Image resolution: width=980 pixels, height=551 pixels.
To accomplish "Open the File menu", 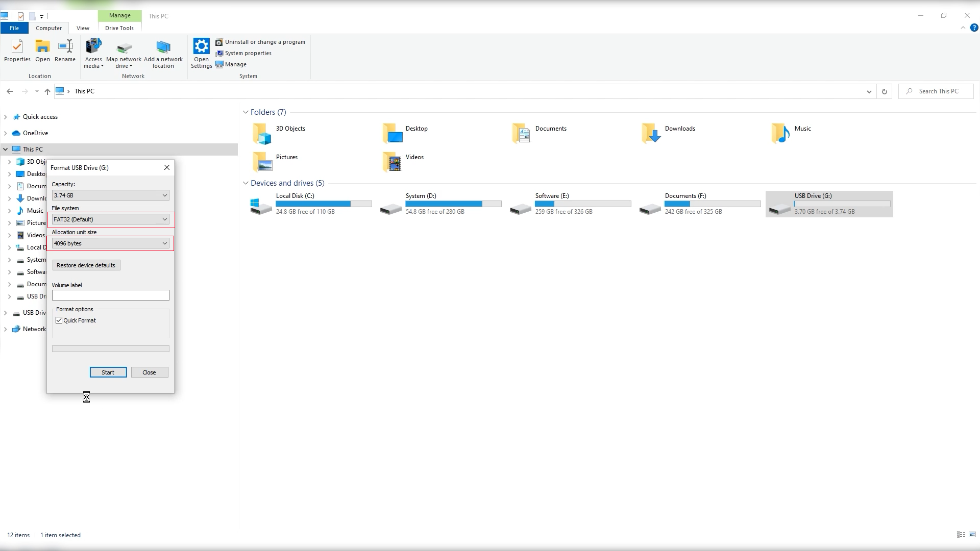I will pos(14,28).
